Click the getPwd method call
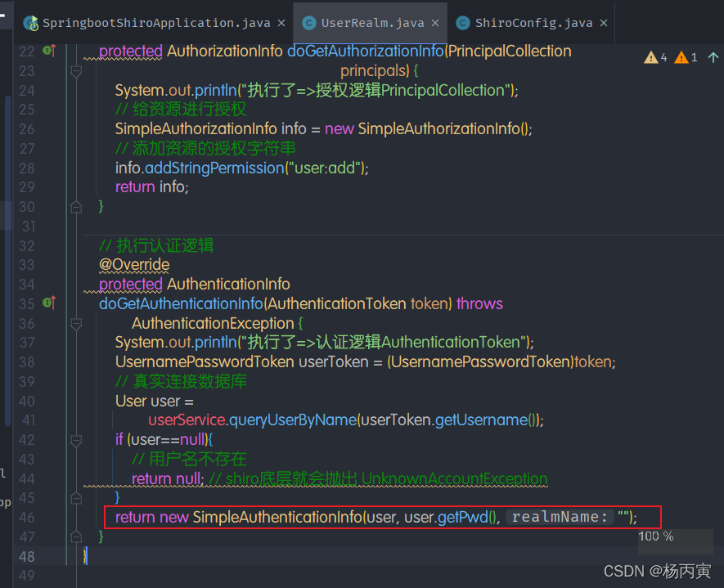 463,518
